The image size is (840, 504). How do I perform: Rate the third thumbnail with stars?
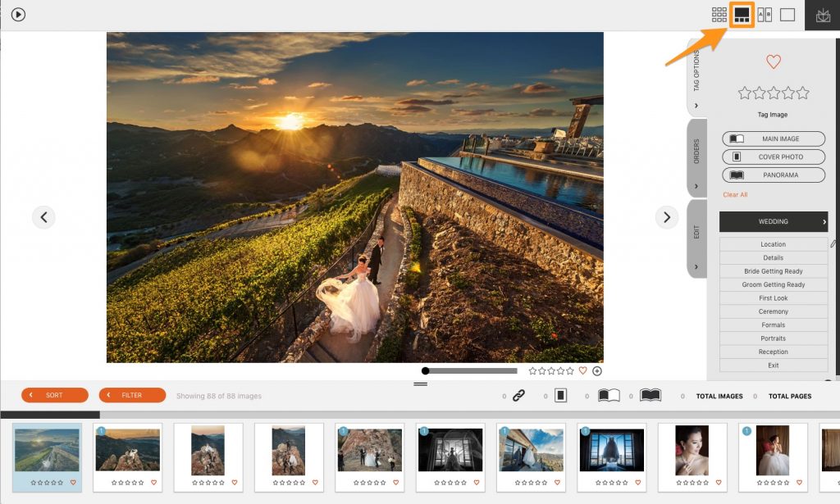pyautogui.click(x=208, y=483)
